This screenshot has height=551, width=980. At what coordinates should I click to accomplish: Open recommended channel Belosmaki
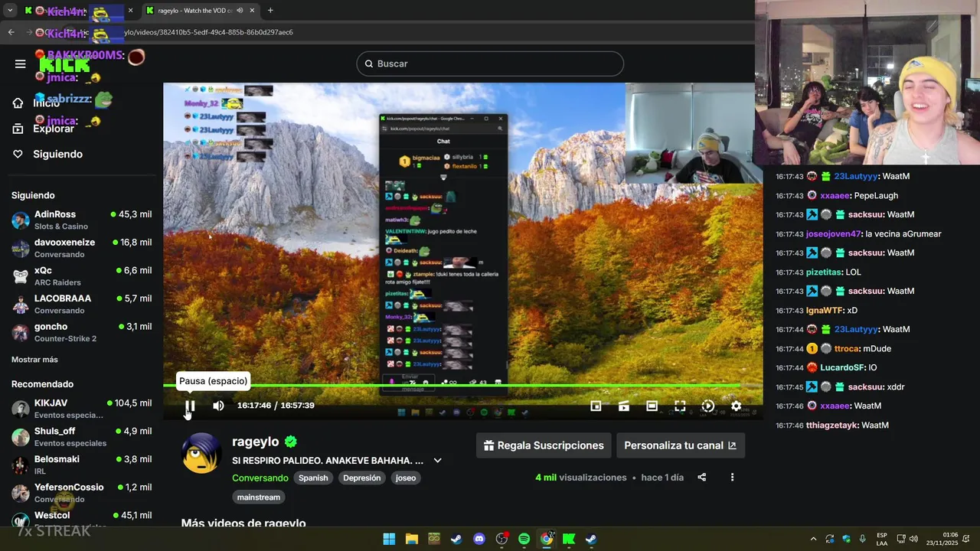[x=82, y=465]
